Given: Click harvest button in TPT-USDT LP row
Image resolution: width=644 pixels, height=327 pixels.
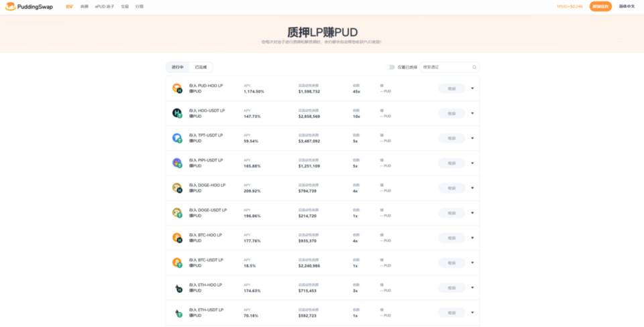Looking at the screenshot, I should click(x=451, y=138).
